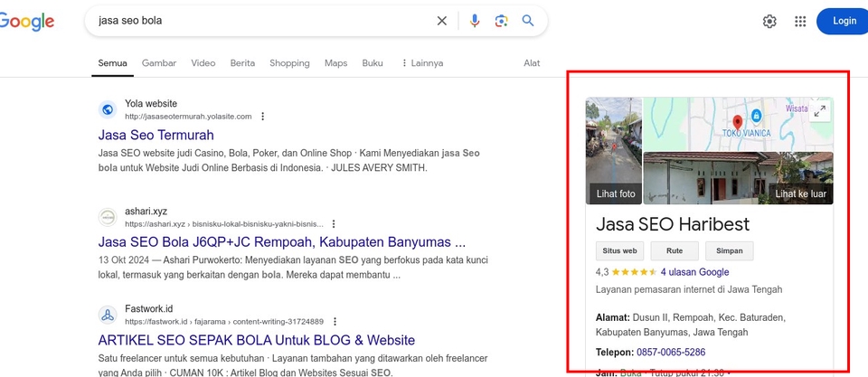
Task: Click the Simpan save button
Action: click(x=729, y=250)
